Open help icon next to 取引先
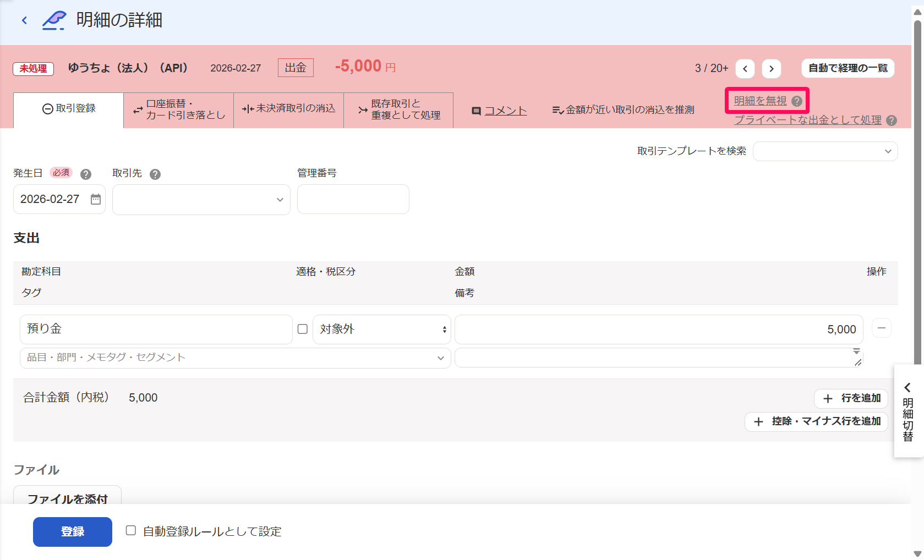The width and height of the screenshot is (924, 560). (155, 174)
